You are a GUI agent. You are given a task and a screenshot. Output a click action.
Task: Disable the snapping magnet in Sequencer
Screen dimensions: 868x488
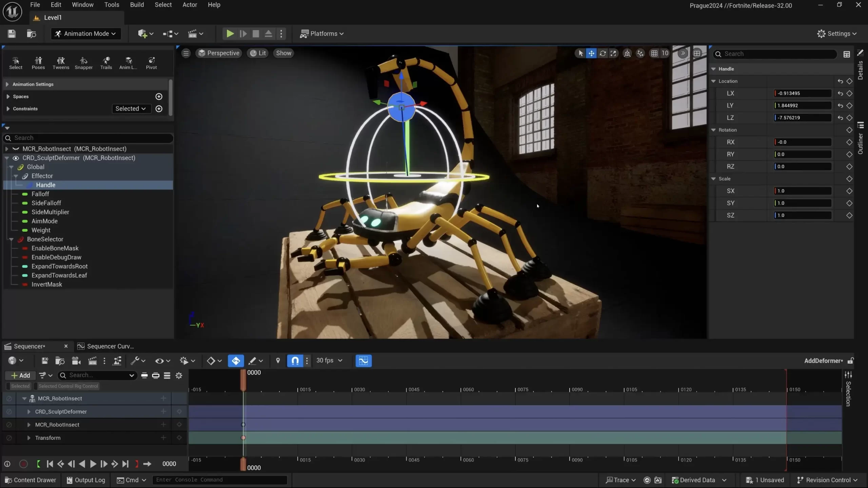pyautogui.click(x=294, y=361)
